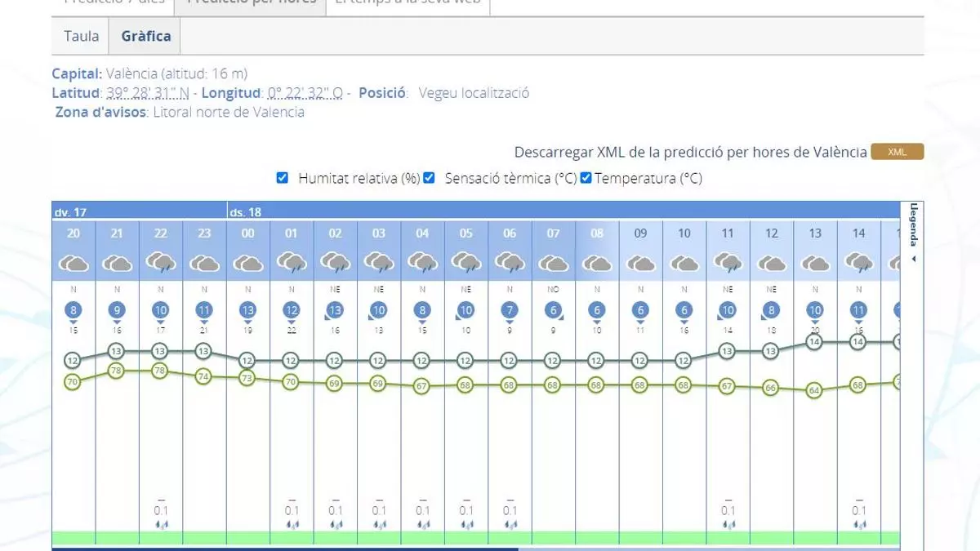Click the temperature 14 data point at hour 13
Image resolution: width=980 pixels, height=551 pixels.
coord(815,341)
